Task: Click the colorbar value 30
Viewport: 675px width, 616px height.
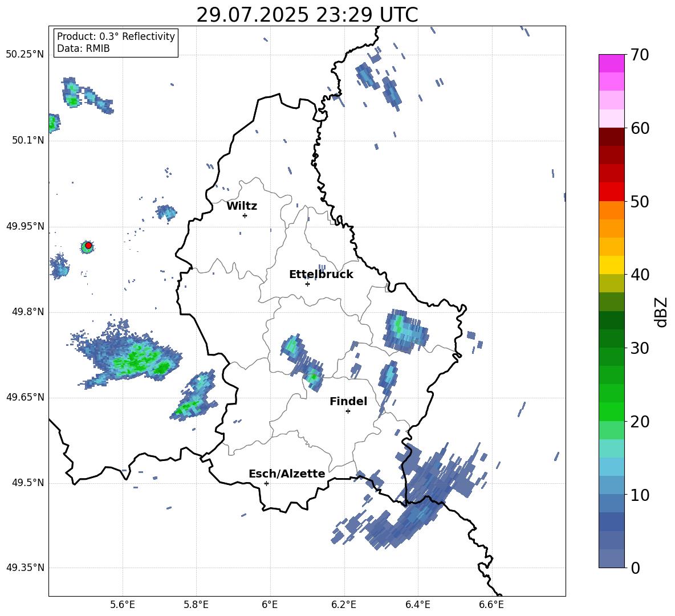Action: tap(640, 348)
